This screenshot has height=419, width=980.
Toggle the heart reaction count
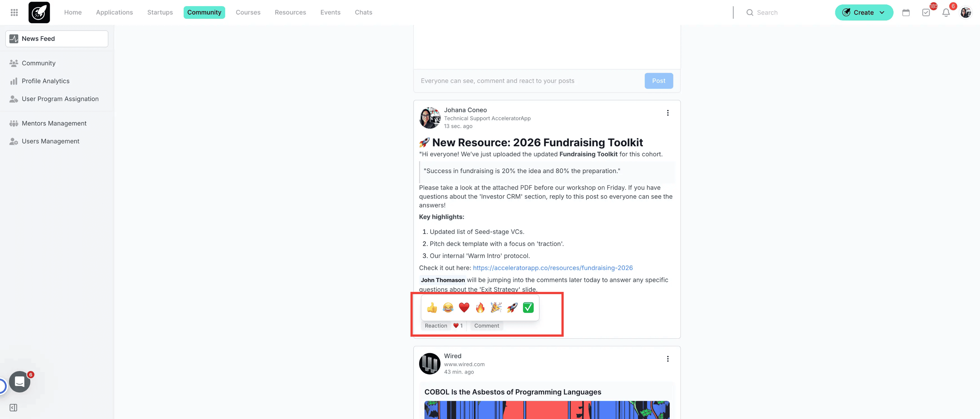pyautogui.click(x=458, y=326)
